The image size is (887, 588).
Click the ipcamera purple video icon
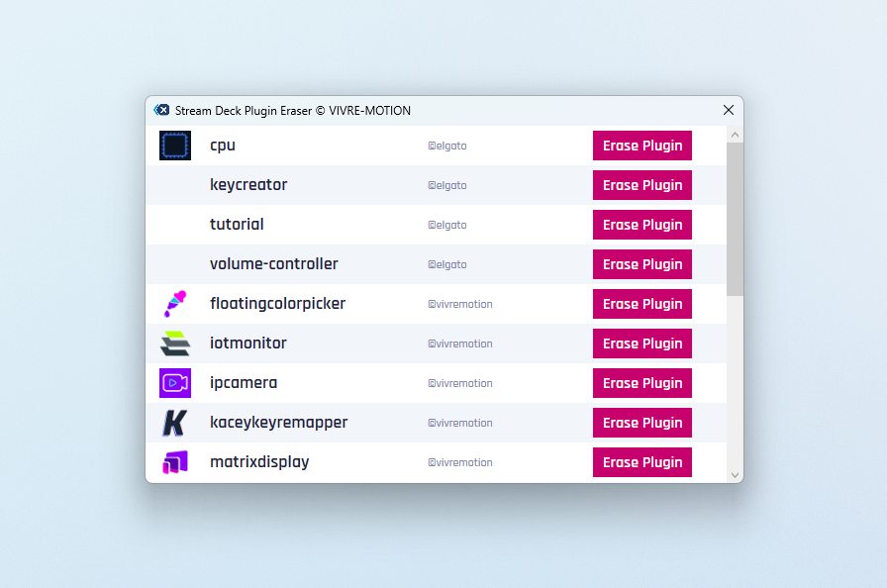[175, 383]
